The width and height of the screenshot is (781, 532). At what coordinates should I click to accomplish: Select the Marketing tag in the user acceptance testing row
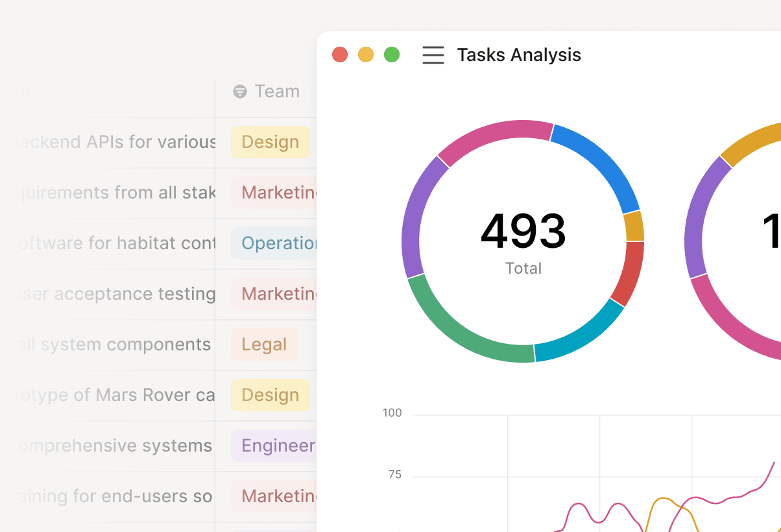tap(276, 294)
